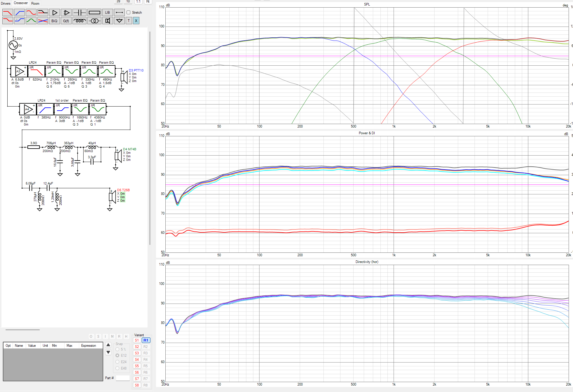Select the 5 % snap option

[x=117, y=349]
